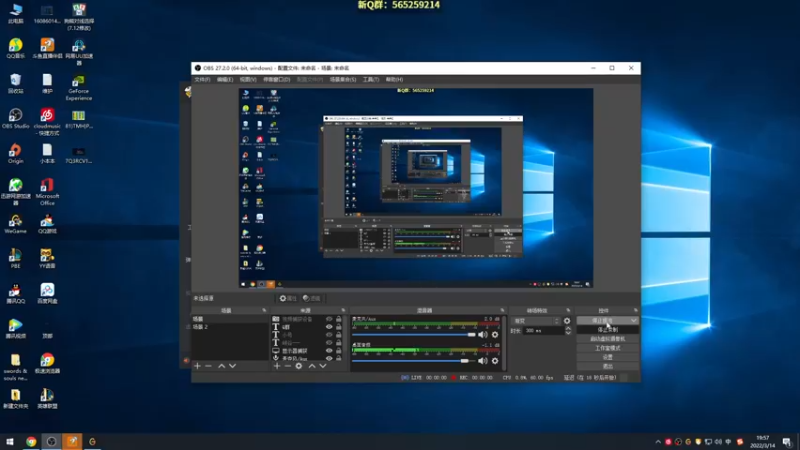Open 停靠窗口(D) menu
Viewport: 800px width, 450px height.
[277, 80]
